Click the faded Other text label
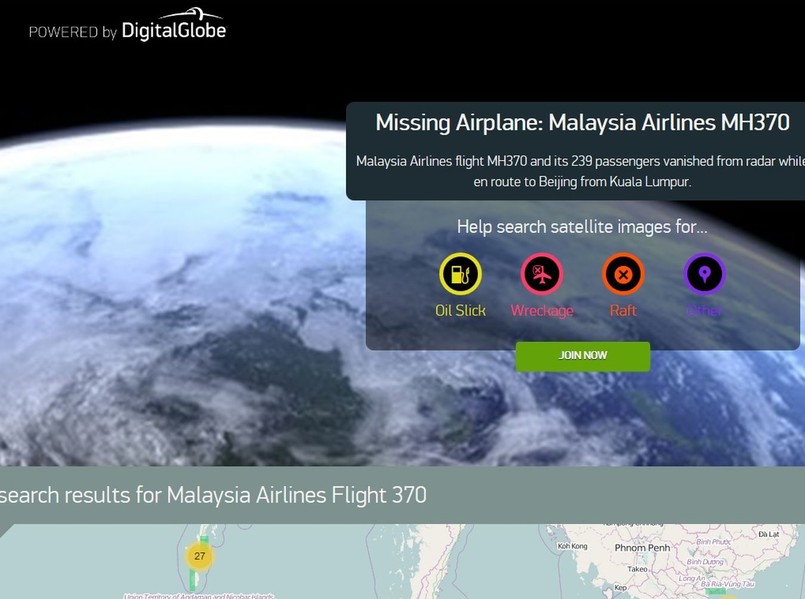The width and height of the screenshot is (805, 599). point(704,311)
